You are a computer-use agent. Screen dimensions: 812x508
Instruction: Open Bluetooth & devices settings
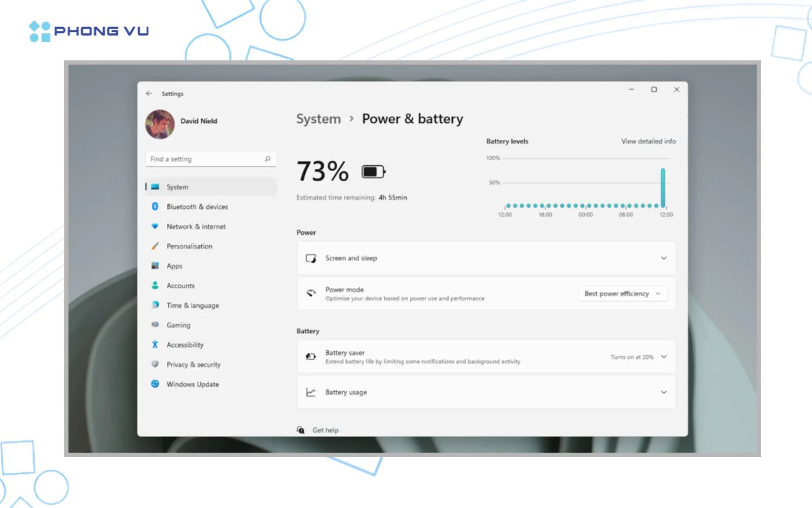coord(197,207)
